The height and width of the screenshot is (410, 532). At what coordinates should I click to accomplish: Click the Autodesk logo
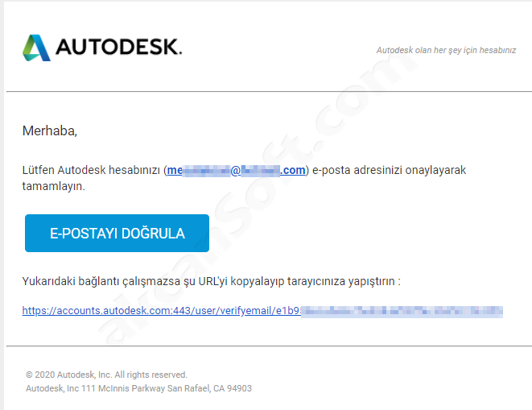102,48
